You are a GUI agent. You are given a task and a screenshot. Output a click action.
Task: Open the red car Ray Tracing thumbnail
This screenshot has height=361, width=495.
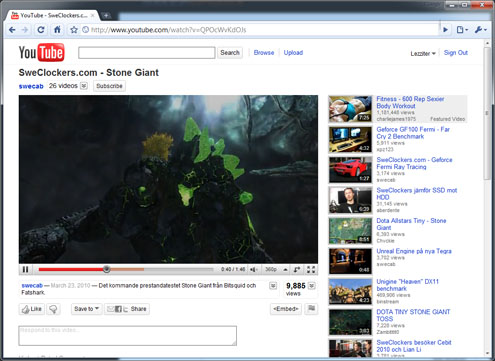pyautogui.click(x=350, y=170)
